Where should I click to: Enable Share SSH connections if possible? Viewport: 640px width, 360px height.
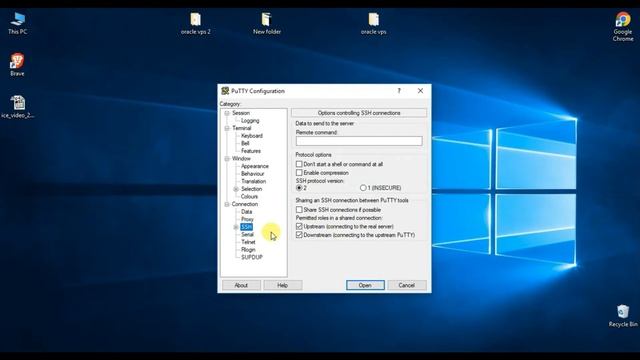pos(299,209)
